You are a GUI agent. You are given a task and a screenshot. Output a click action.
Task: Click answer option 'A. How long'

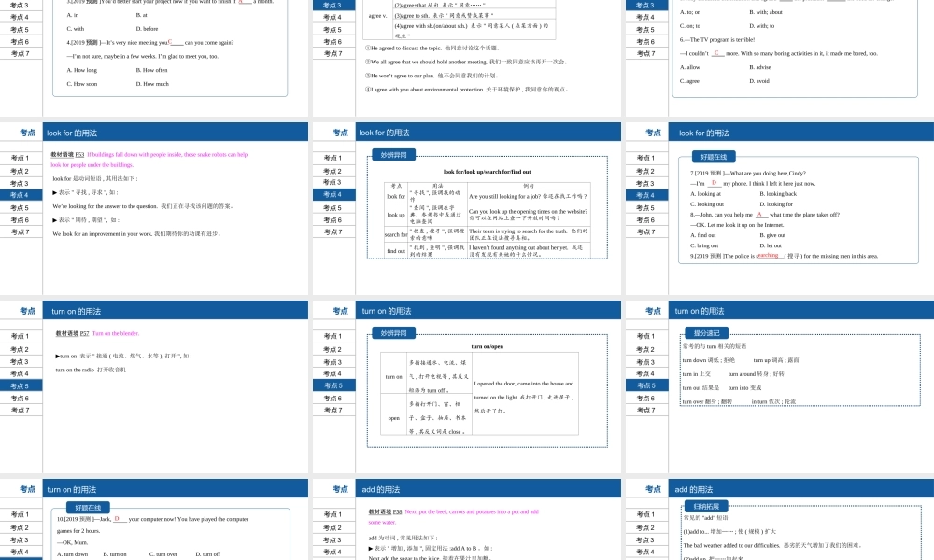[81, 70]
